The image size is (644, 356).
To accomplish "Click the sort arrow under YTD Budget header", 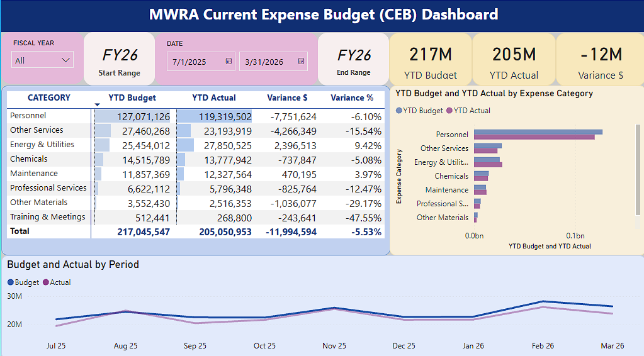I will (x=98, y=105).
